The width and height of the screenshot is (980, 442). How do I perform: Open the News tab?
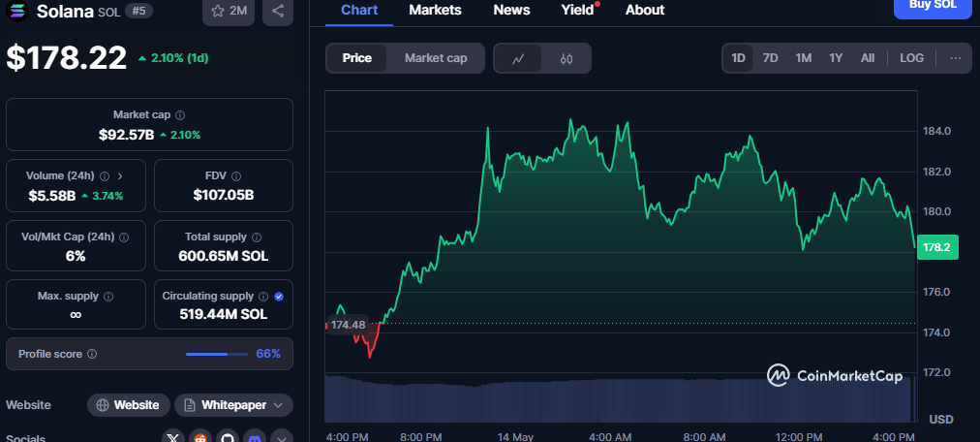coord(511,10)
